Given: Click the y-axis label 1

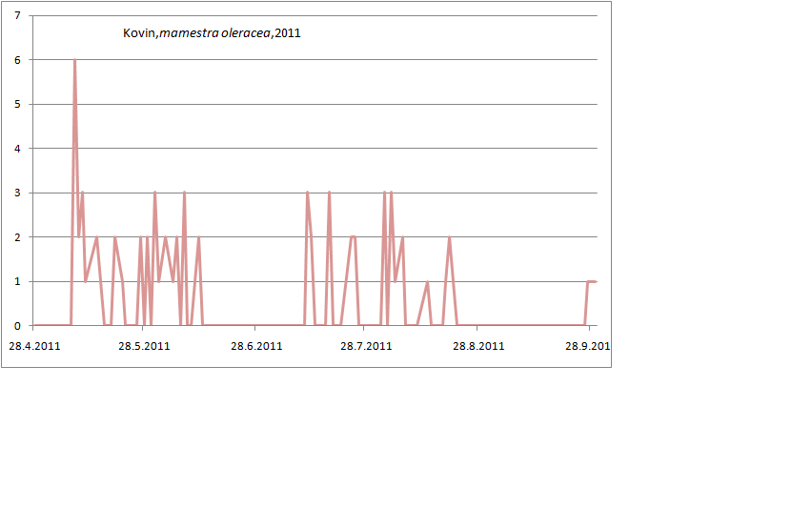Looking at the screenshot, I should pyautogui.click(x=17, y=282).
